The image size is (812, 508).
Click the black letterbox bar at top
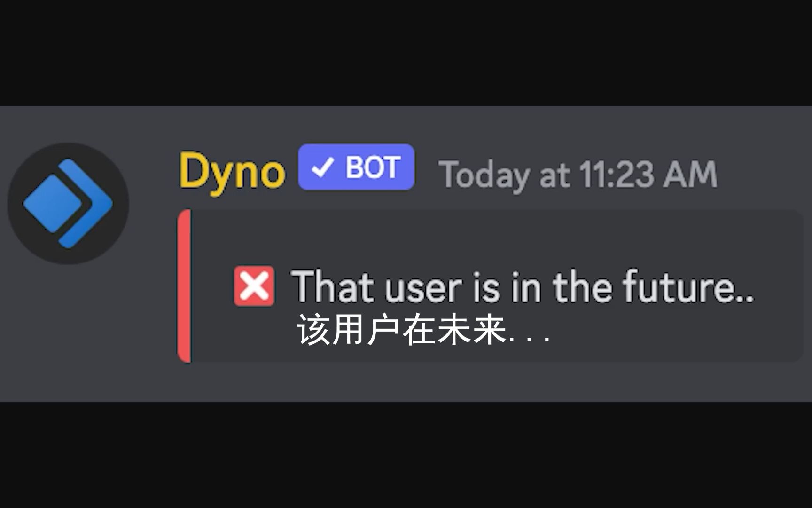(x=406, y=53)
